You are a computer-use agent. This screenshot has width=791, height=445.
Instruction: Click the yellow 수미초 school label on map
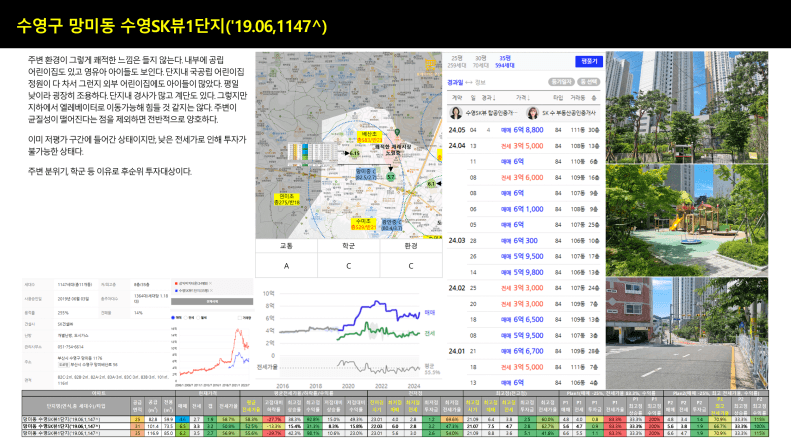coord(363,224)
